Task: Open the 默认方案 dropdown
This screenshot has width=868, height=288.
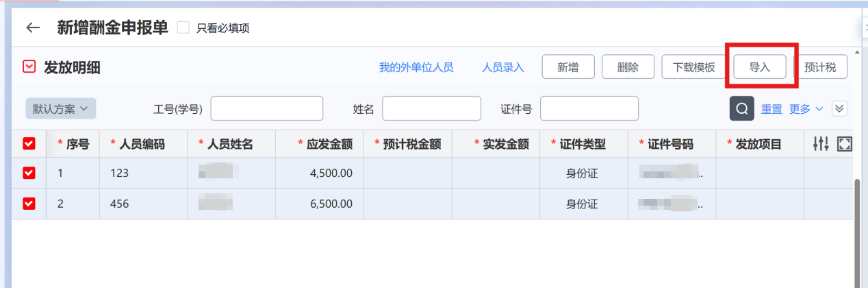Action: click(61, 108)
